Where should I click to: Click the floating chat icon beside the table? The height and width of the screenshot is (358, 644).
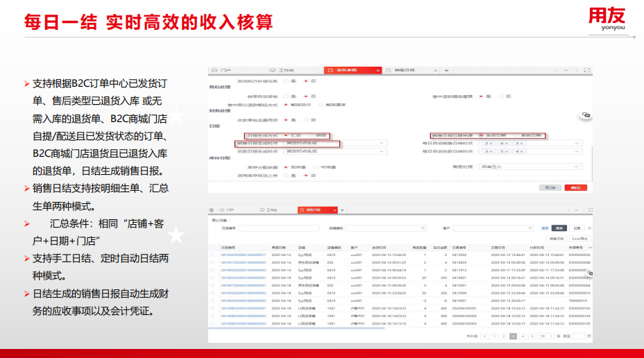coord(590,273)
